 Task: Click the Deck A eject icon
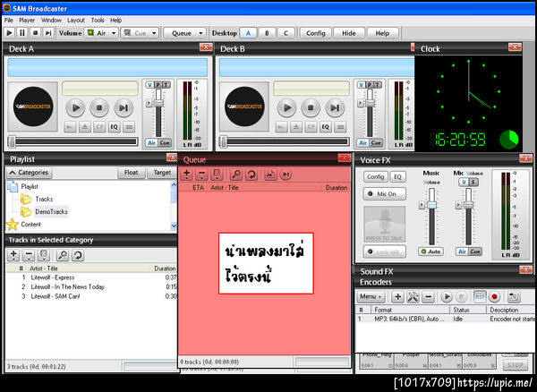click(x=85, y=127)
